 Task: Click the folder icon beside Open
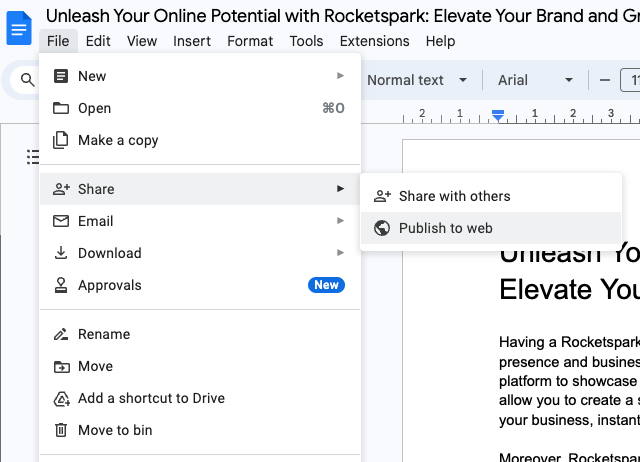[x=61, y=108]
